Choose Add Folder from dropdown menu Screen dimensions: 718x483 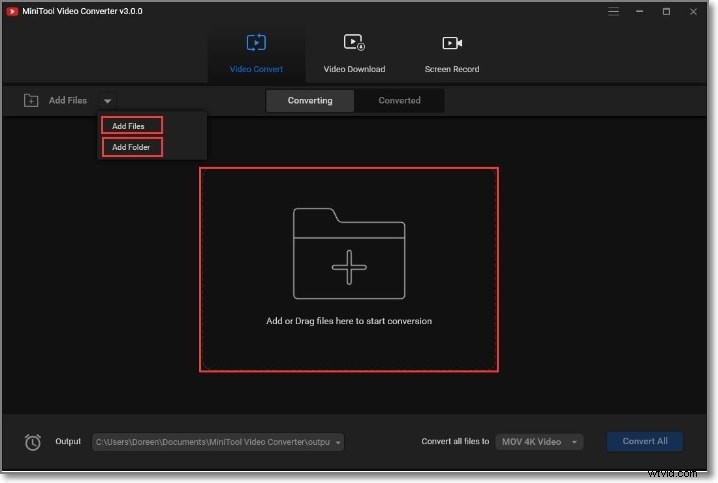coord(132,147)
